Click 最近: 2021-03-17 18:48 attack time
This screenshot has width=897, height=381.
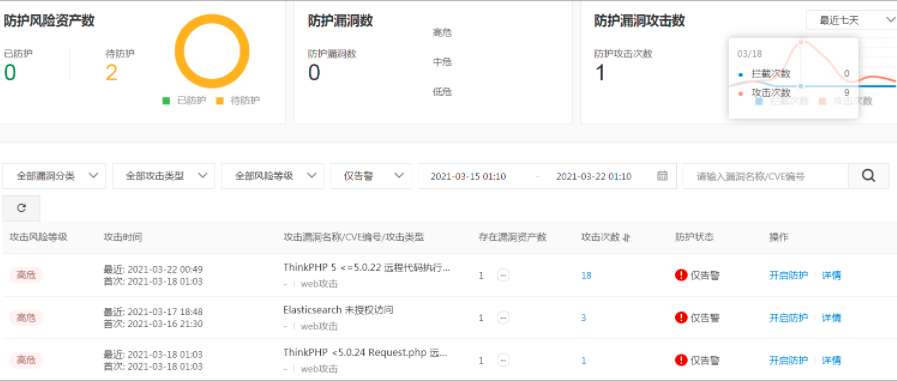coord(153,312)
